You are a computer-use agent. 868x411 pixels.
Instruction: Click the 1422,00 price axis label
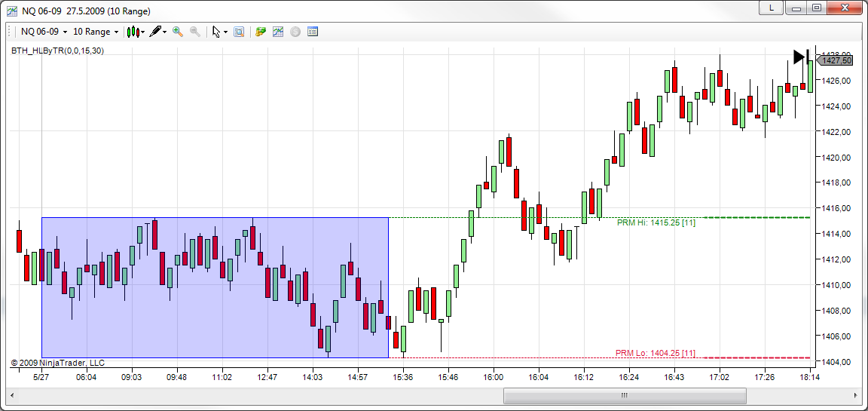pyautogui.click(x=836, y=132)
